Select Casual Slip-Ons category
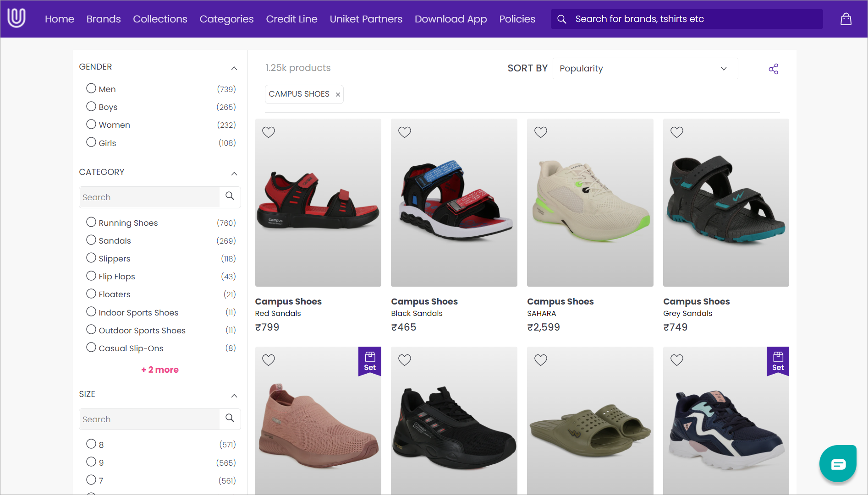The image size is (868, 495). pos(91,348)
